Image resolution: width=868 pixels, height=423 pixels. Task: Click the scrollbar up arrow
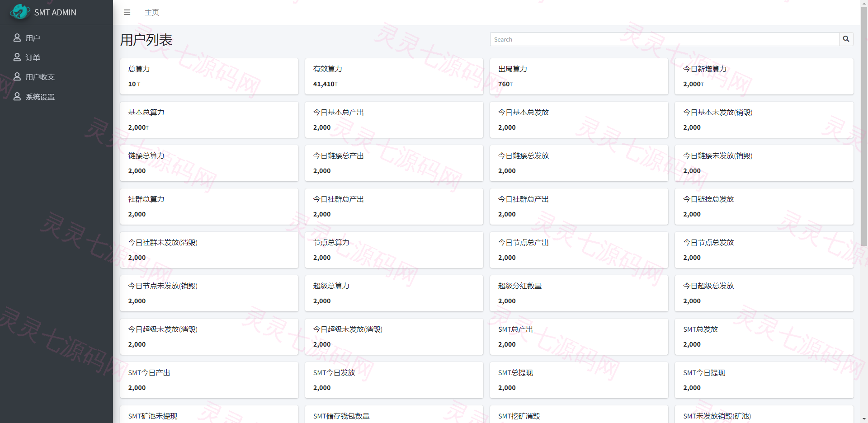(x=864, y=3)
